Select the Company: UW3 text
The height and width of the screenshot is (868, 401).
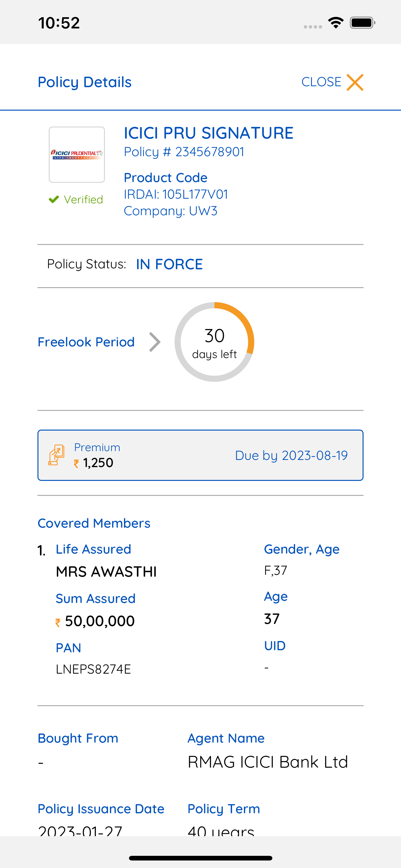[171, 211]
